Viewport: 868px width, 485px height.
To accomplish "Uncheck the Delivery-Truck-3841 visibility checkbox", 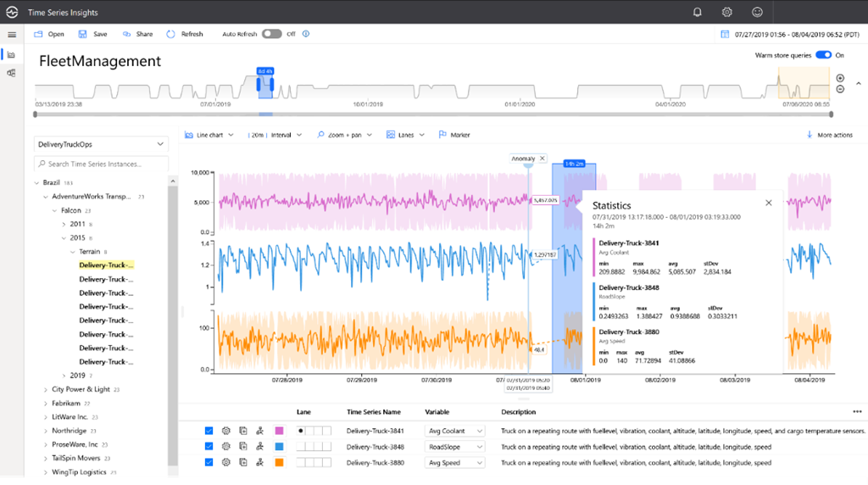I will 209,431.
